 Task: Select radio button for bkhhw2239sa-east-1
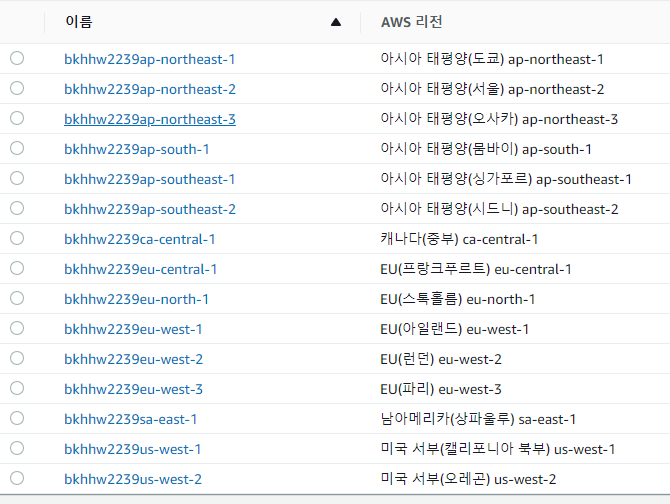click(17, 418)
